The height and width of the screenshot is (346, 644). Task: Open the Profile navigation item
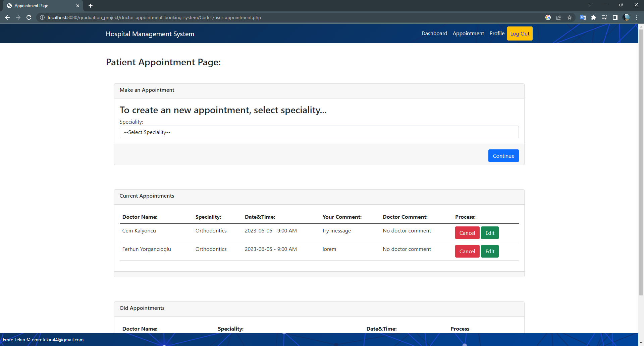pos(496,33)
